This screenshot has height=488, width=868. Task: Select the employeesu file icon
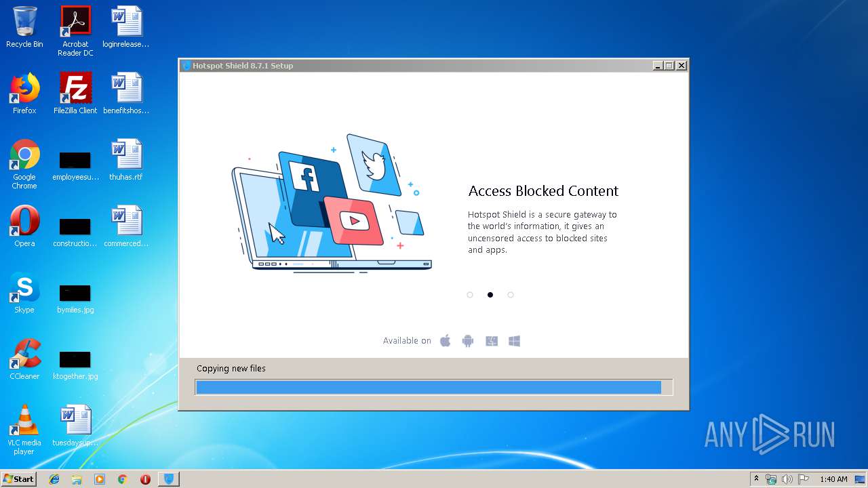tap(75, 166)
